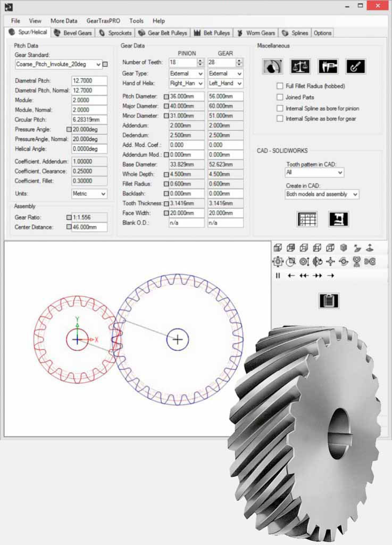Click the clipboard icon beside the gear preview
Image resolution: width=392 pixels, height=545 pixels.
(329, 300)
